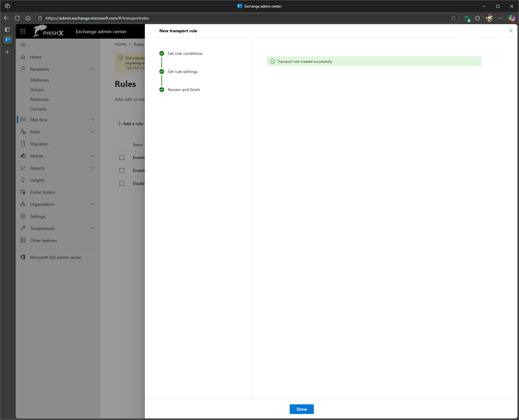Check the first Enabled rule checkbox
The image size is (519, 420).
click(x=122, y=157)
